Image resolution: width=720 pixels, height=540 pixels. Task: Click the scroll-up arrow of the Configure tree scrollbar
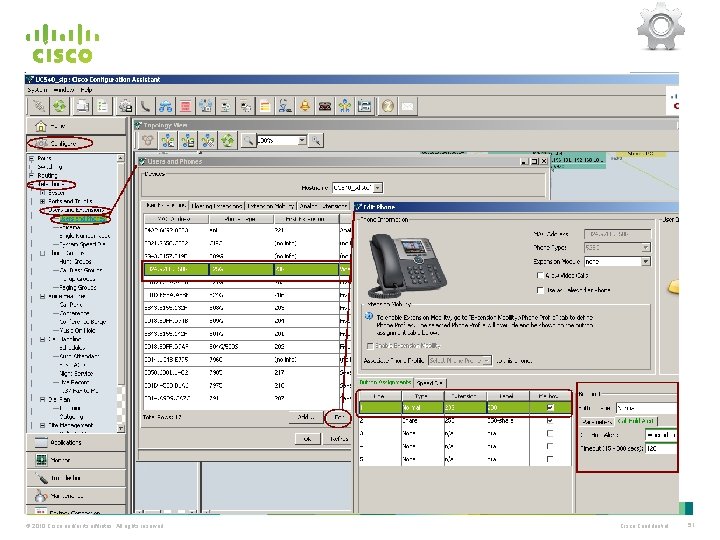(120, 158)
